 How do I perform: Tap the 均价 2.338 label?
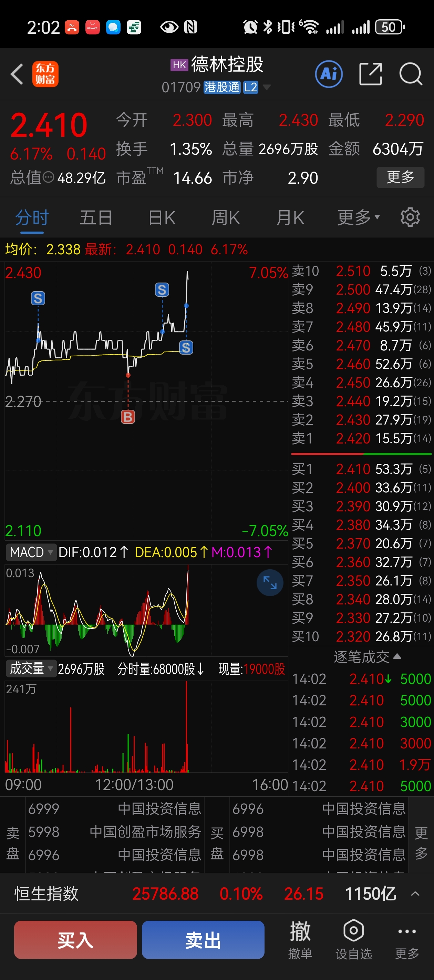(43, 249)
